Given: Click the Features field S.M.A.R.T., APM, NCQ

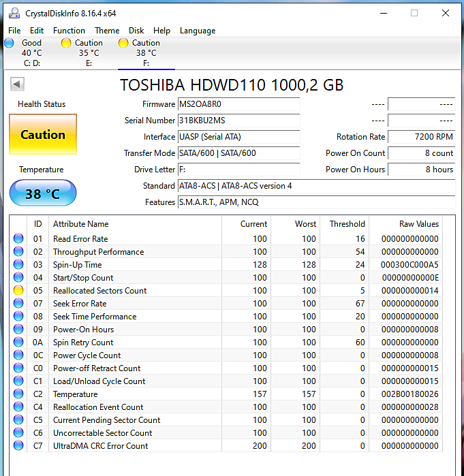Looking at the screenshot, I should [x=316, y=202].
